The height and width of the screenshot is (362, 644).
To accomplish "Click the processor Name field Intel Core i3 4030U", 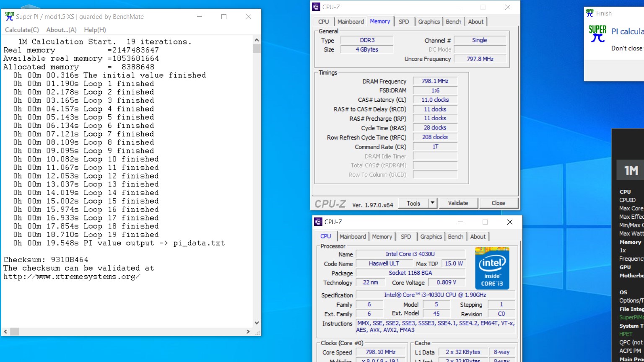I will (410, 254).
